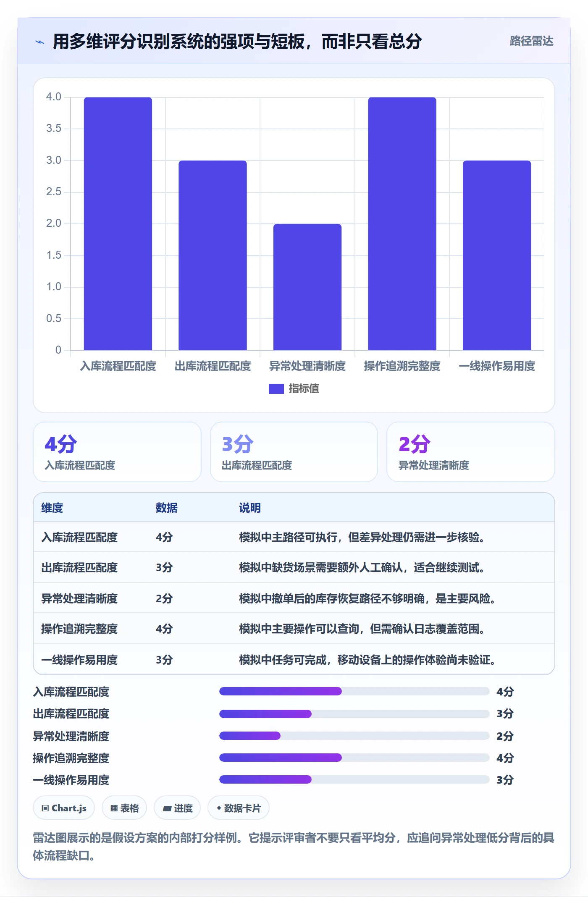Viewport: 588px width, 897px height.
Task: Click the lightning icon beside the title
Action: point(40,42)
